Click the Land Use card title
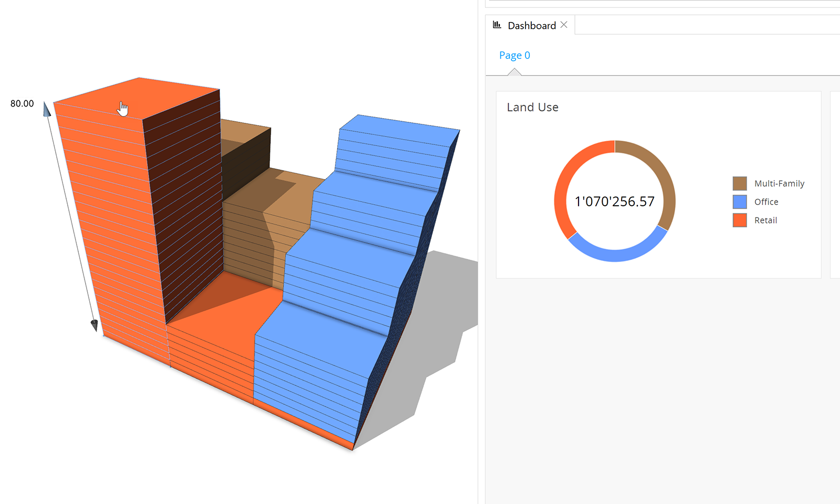Image resolution: width=840 pixels, height=504 pixels. tap(532, 107)
